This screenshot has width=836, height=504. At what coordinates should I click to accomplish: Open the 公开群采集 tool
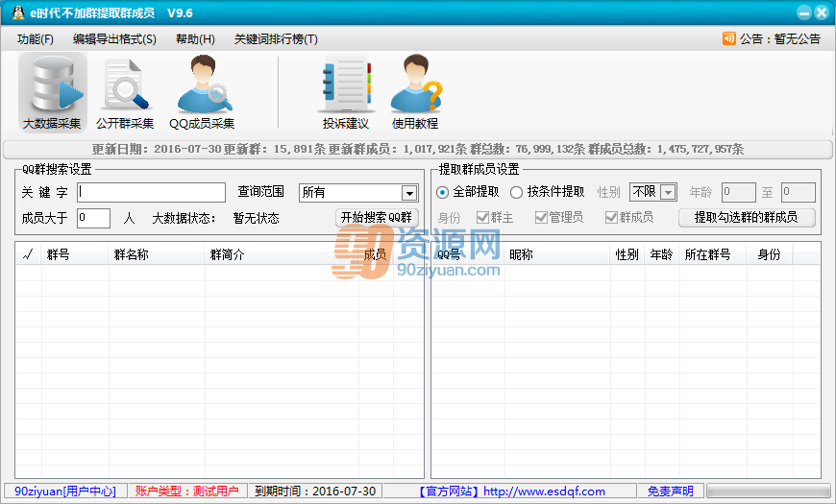click(x=125, y=91)
